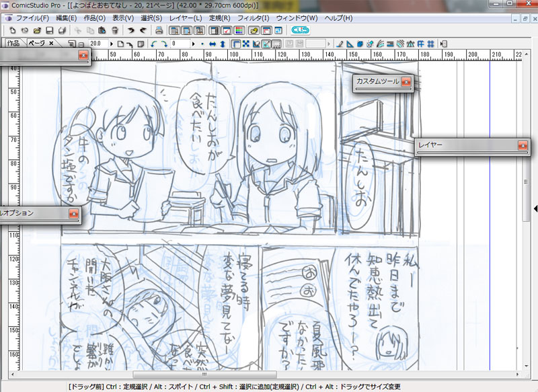The height and width of the screenshot is (392, 538).
Task: Open the 定規(R) menu
Action: pos(220,18)
